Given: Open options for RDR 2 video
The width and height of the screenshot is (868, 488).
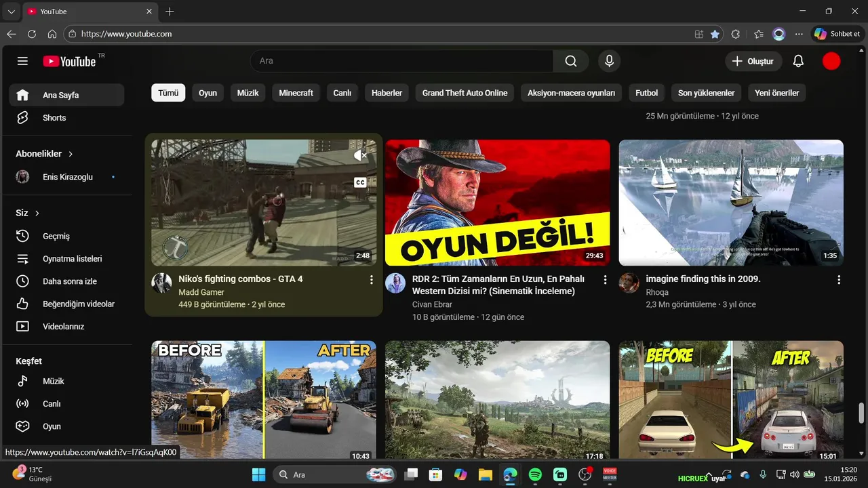Looking at the screenshot, I should [605, 280].
